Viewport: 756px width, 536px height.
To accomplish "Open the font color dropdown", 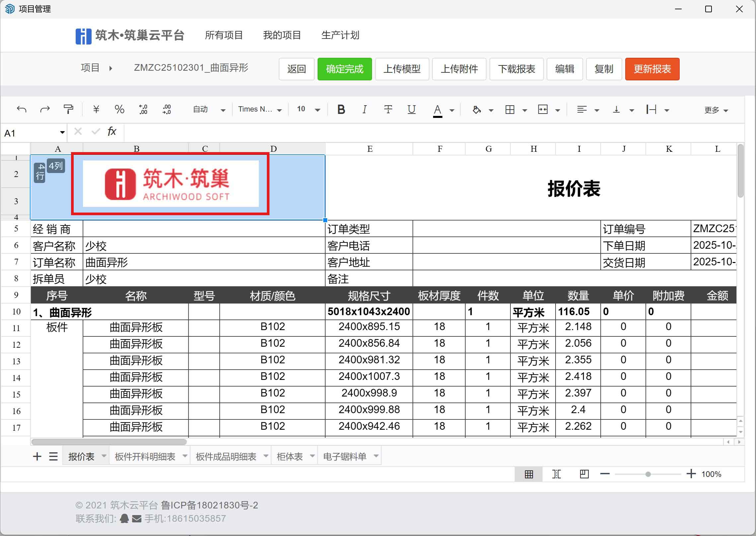I will pyautogui.click(x=452, y=110).
